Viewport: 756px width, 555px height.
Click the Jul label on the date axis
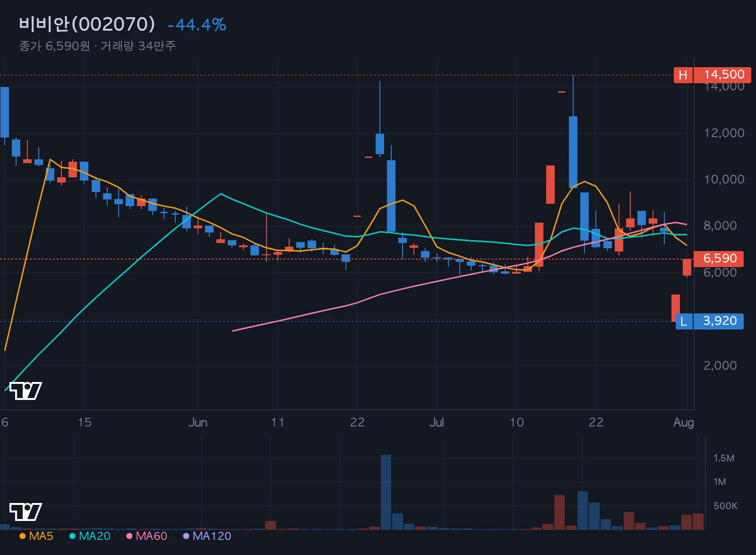click(x=437, y=422)
